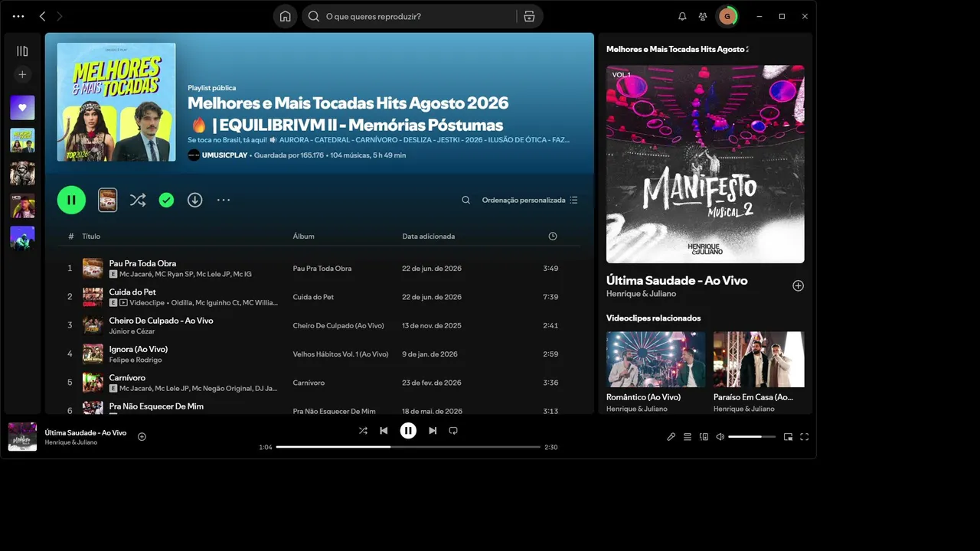Open the preview thumbnail beside the green pause button
This screenshot has height=551, width=980.
pos(108,200)
